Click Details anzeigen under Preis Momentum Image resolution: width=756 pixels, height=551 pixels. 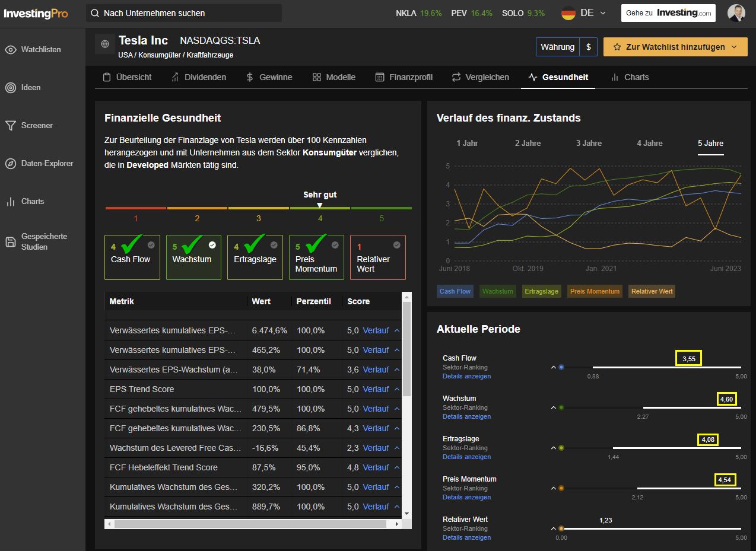[x=466, y=497]
